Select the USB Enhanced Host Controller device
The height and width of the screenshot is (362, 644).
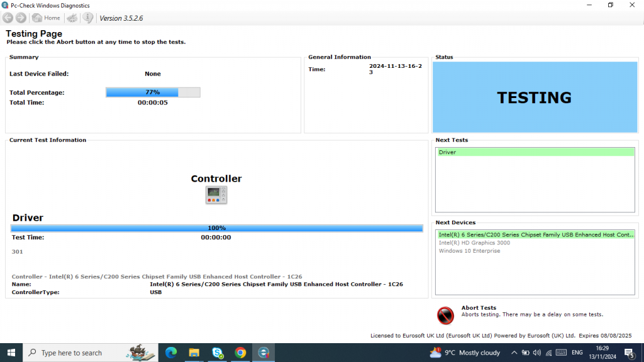536,234
